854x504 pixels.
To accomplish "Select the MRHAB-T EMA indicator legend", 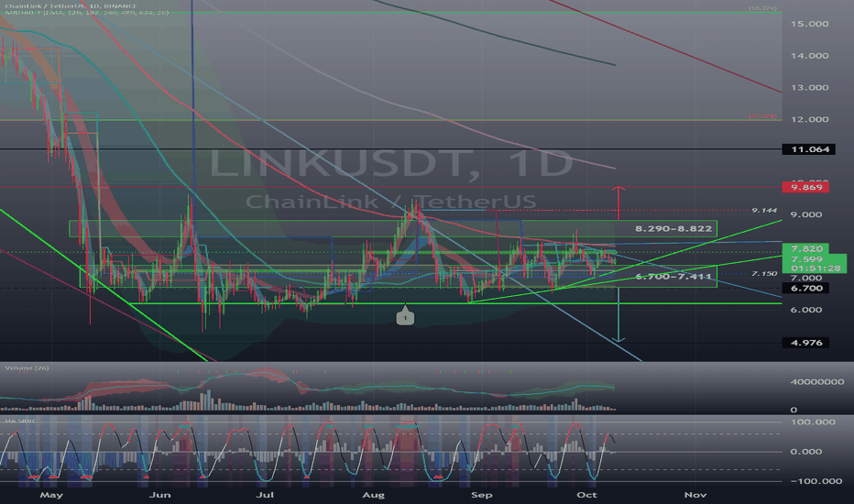I will coord(87,13).
